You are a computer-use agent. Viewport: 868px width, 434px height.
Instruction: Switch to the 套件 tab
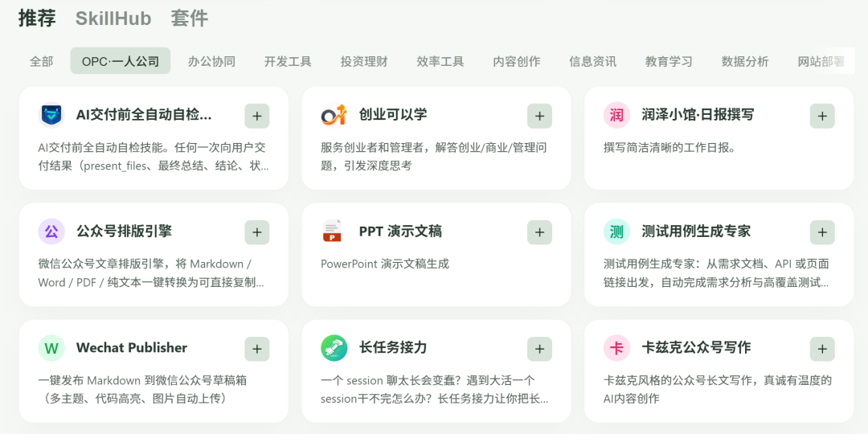click(x=190, y=18)
